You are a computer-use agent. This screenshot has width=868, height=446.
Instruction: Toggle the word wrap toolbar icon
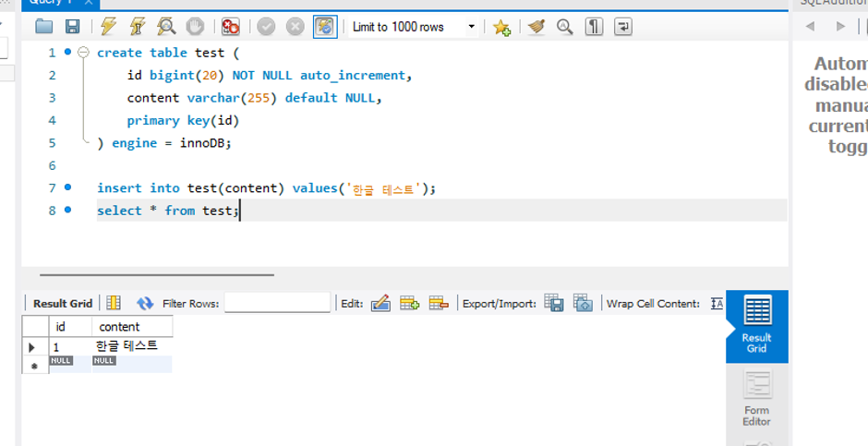coord(623,27)
